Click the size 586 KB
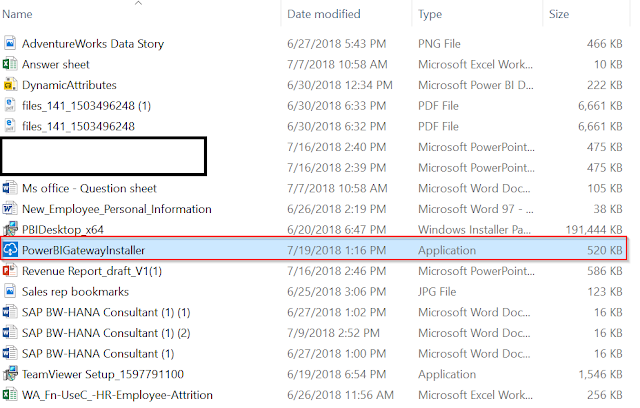Viewport: 640px width, 408px height. (x=604, y=271)
